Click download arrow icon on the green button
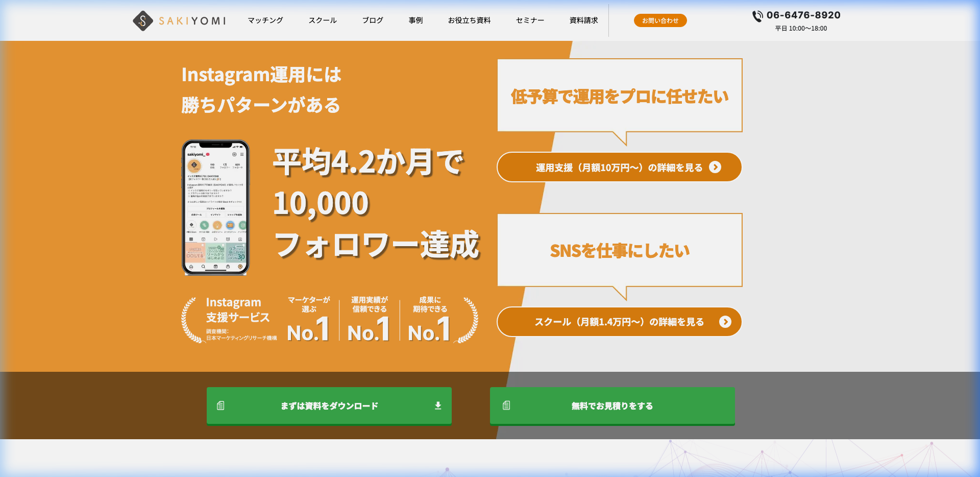Viewport: 980px width, 477px height. (x=438, y=406)
